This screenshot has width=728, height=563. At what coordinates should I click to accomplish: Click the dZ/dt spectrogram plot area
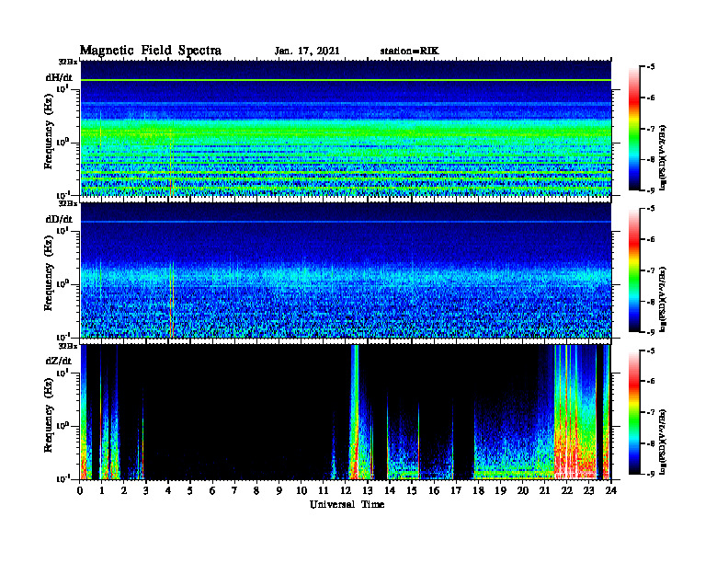[346, 412]
